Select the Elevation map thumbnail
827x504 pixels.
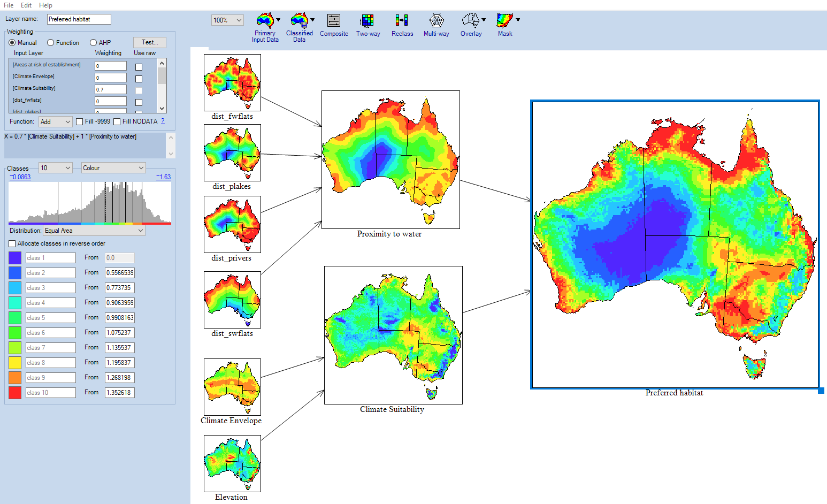pos(232,463)
